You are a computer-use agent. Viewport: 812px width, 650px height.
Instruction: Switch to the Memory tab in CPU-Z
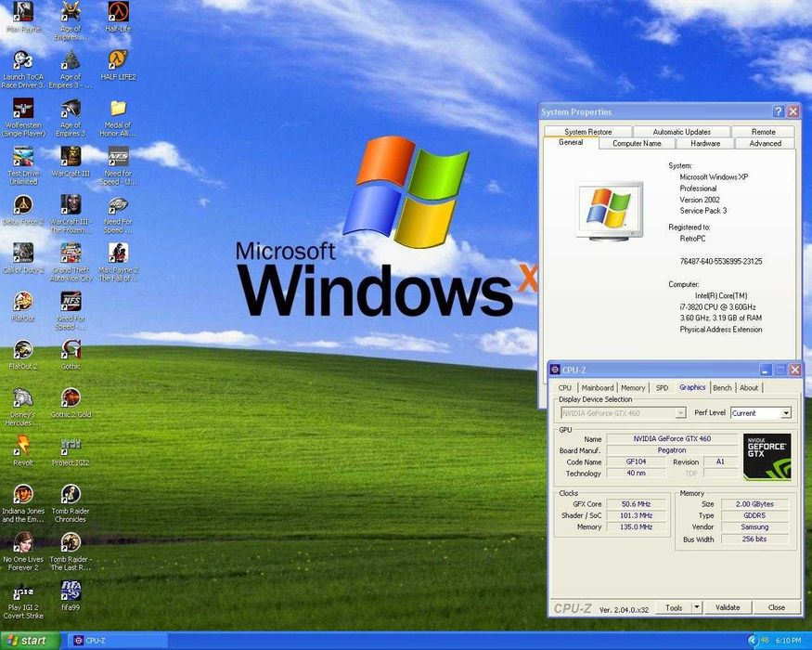click(633, 388)
